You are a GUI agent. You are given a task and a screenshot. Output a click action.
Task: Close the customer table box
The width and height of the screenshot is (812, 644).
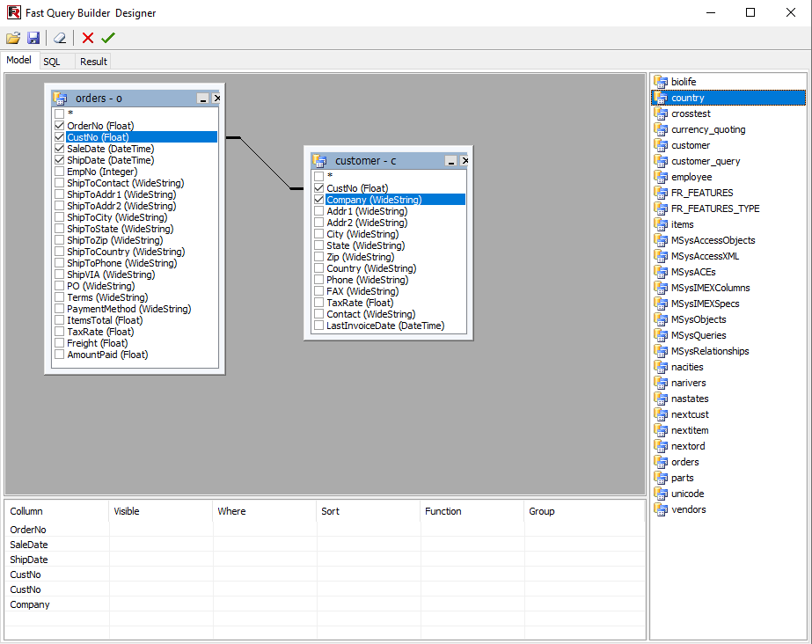click(465, 161)
